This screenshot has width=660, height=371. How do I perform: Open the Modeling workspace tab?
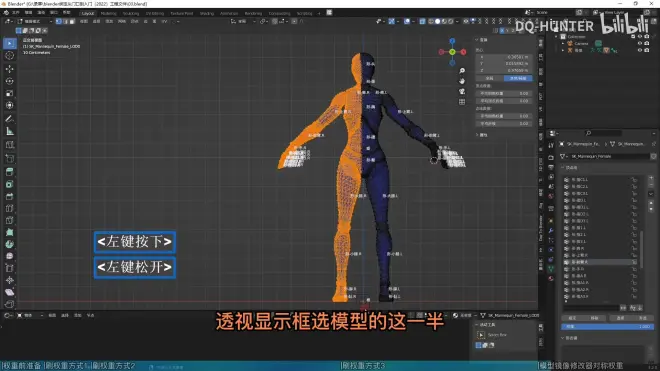tap(108, 13)
